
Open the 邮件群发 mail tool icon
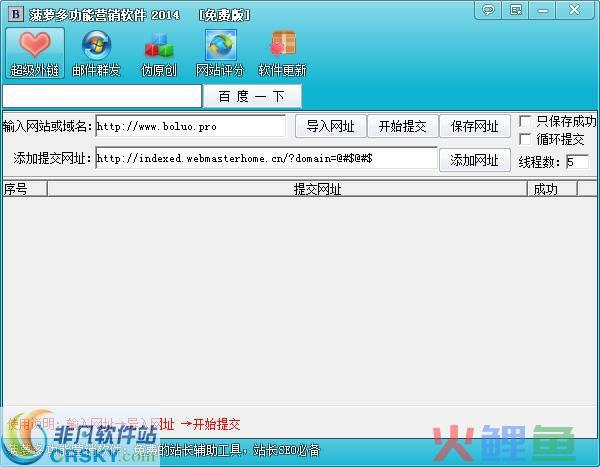click(96, 54)
